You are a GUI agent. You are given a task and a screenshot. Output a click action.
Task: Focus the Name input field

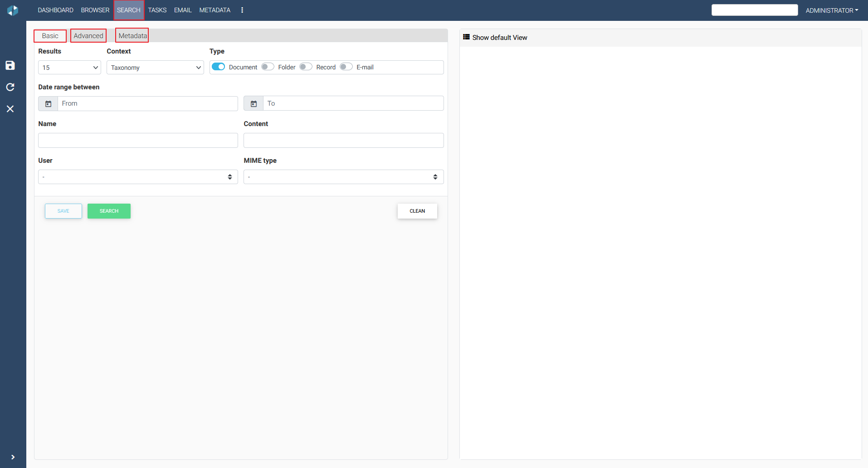(x=138, y=141)
